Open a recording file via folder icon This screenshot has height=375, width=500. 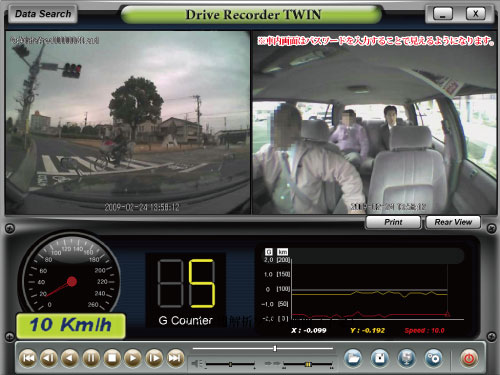353,358
